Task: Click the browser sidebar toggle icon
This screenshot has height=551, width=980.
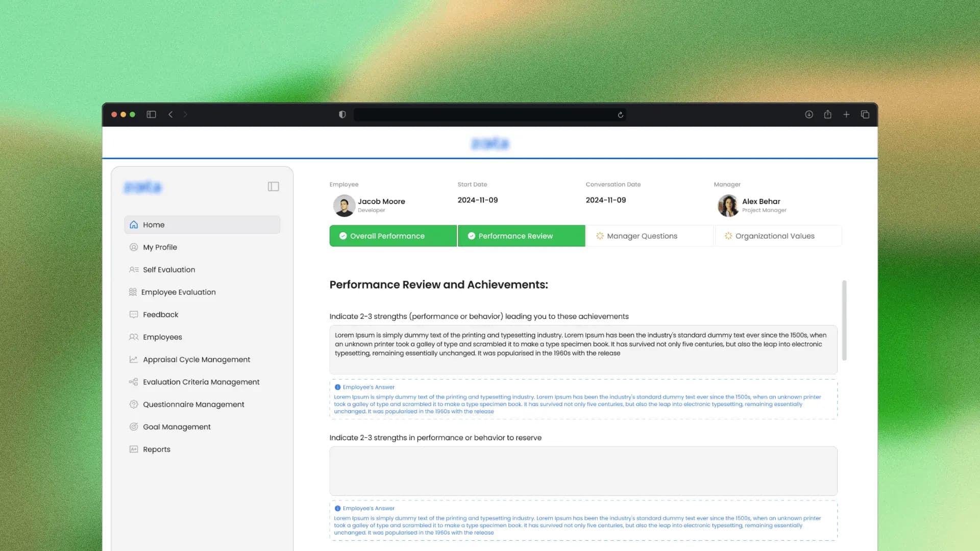Action: [151, 114]
